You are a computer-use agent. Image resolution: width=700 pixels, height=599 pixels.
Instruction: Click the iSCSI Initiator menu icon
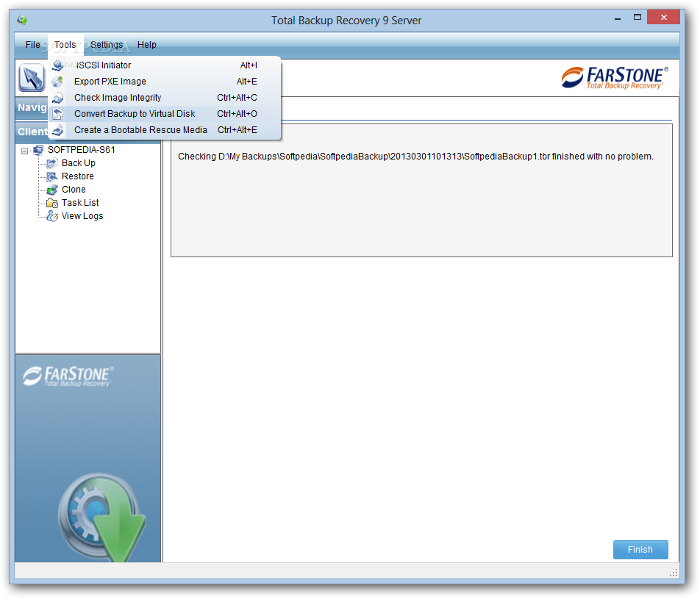(57, 65)
